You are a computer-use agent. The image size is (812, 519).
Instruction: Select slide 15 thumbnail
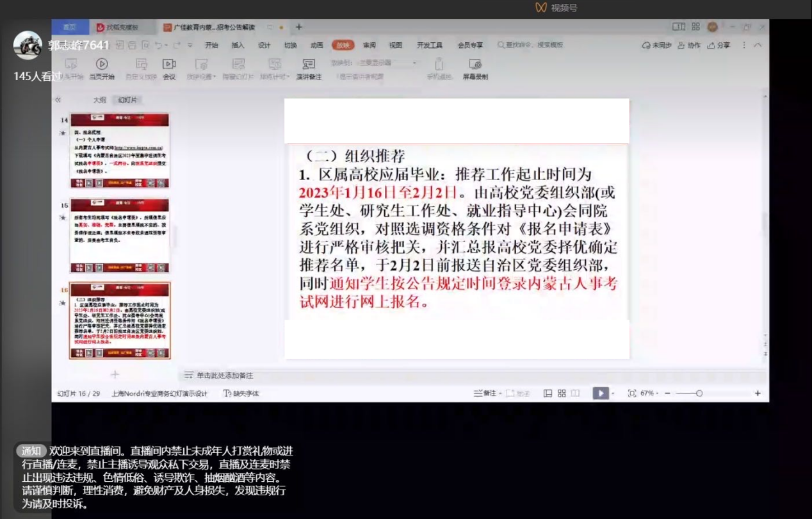click(x=120, y=236)
